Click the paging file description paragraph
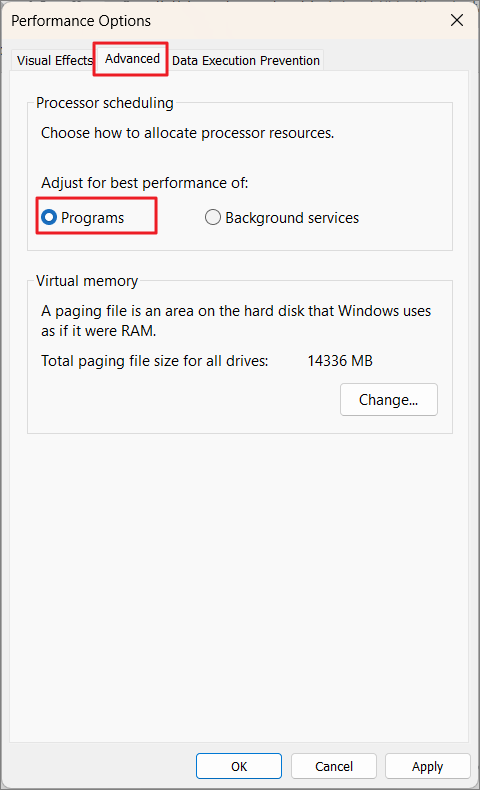Image resolution: width=480 pixels, height=790 pixels. point(236,320)
